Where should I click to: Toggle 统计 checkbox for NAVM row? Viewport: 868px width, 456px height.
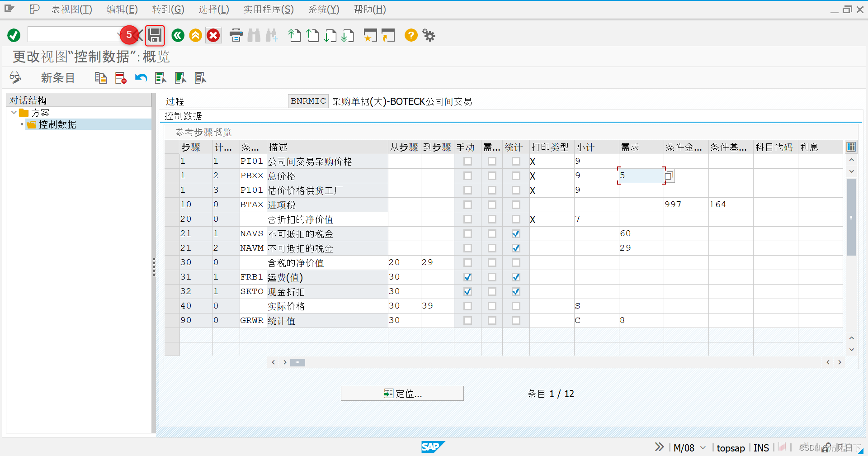(x=516, y=248)
